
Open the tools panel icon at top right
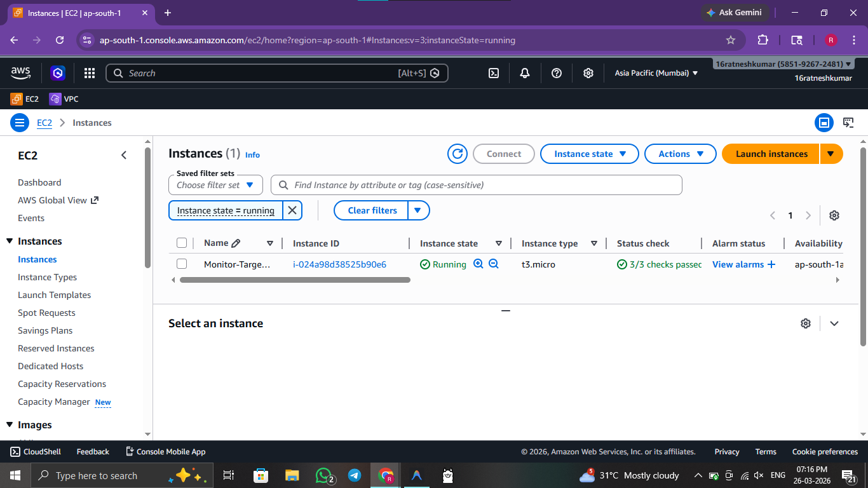coord(848,123)
